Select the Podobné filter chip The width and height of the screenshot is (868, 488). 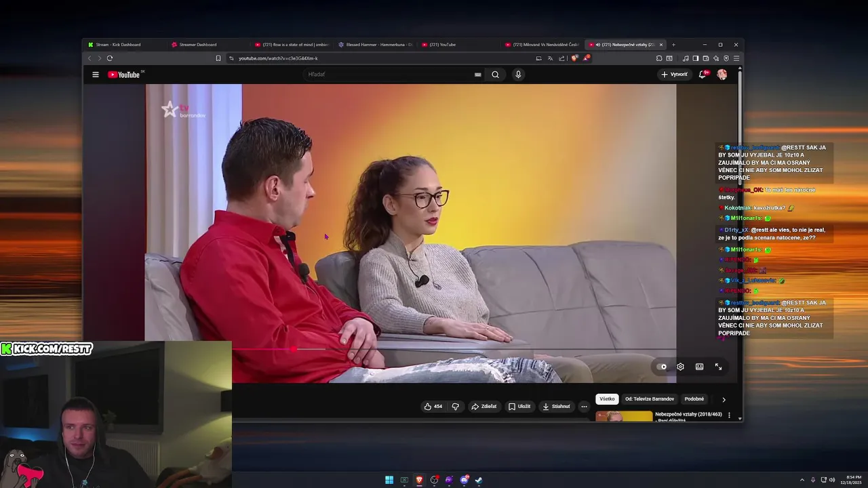(694, 399)
